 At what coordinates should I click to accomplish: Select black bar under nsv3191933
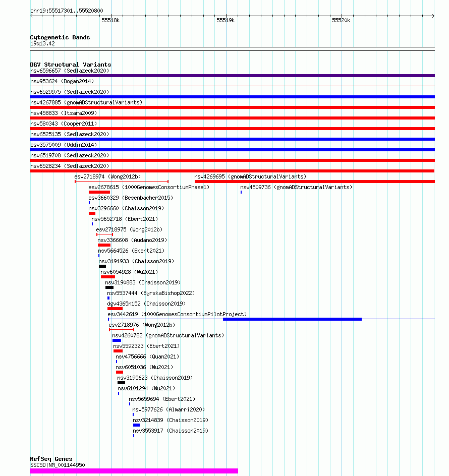point(102,266)
